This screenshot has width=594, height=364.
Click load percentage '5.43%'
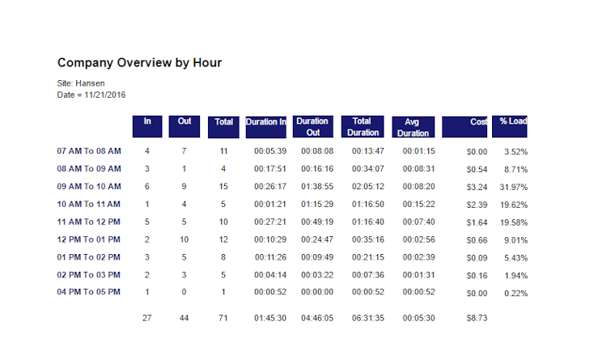tap(516, 258)
